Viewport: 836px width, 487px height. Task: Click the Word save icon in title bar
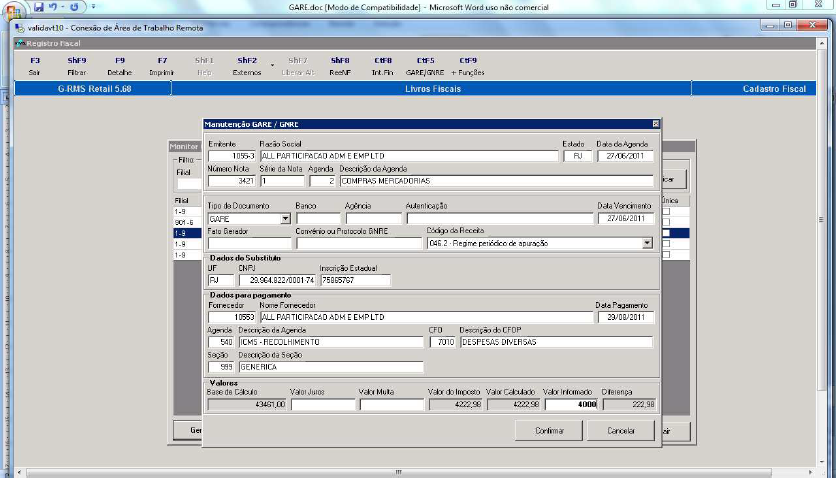[38, 6]
